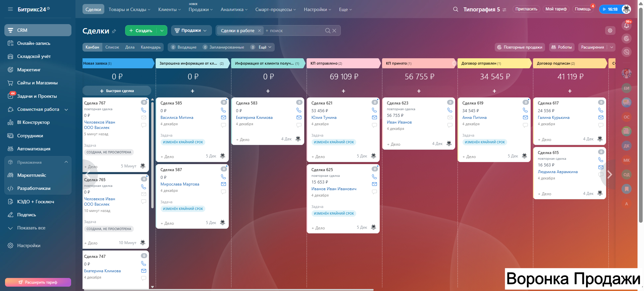
Task: Click the mail icon on Сделка 615 card
Action: click(601, 167)
